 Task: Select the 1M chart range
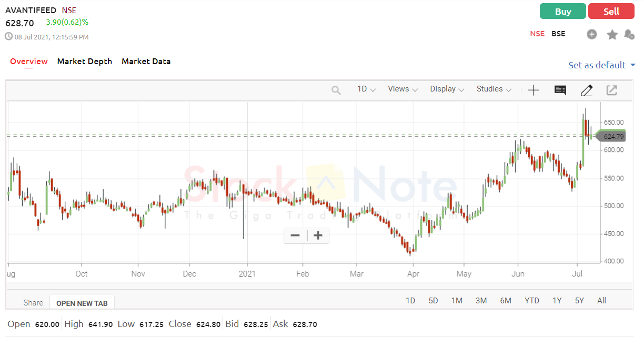click(x=457, y=301)
